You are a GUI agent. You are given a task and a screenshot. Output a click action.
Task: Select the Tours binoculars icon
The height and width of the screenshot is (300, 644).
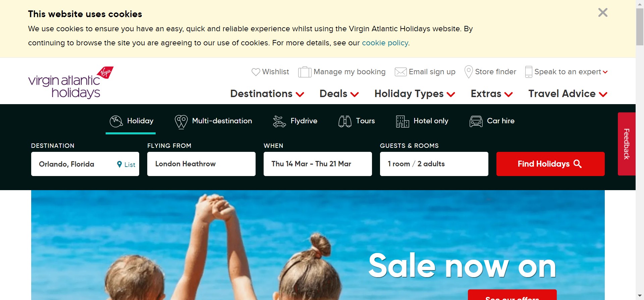(345, 121)
